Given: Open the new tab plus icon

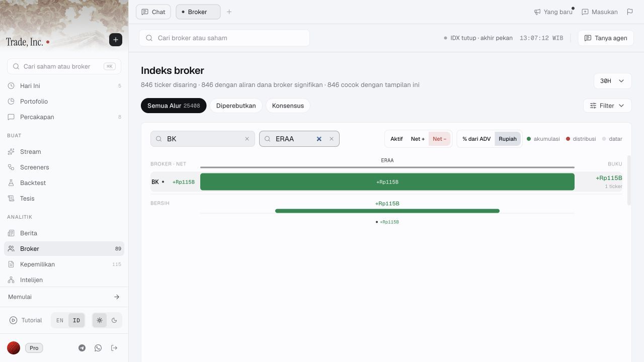Looking at the screenshot, I should pos(229,12).
